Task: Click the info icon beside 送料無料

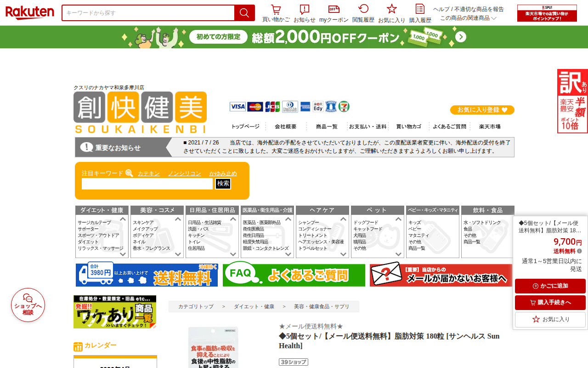Action: coord(579,251)
